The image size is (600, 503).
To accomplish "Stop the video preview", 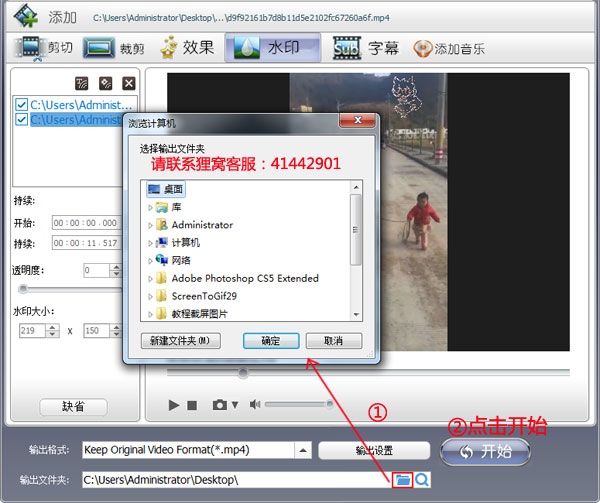I will point(192,405).
